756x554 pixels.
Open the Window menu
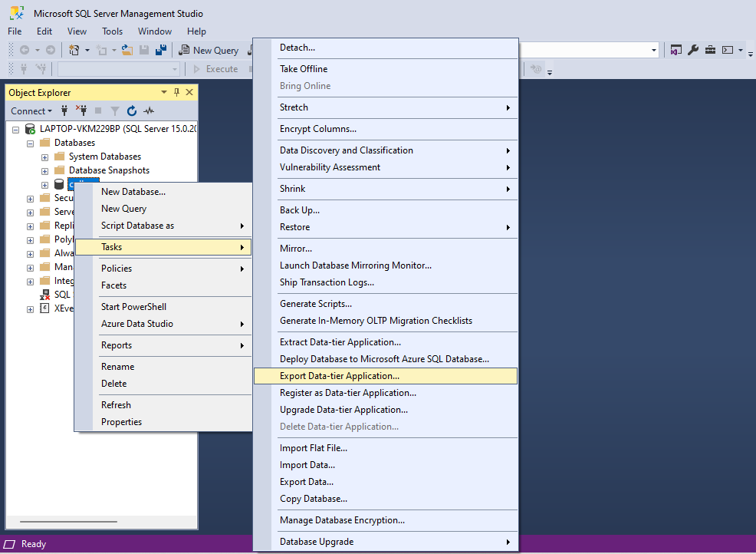pyautogui.click(x=155, y=31)
